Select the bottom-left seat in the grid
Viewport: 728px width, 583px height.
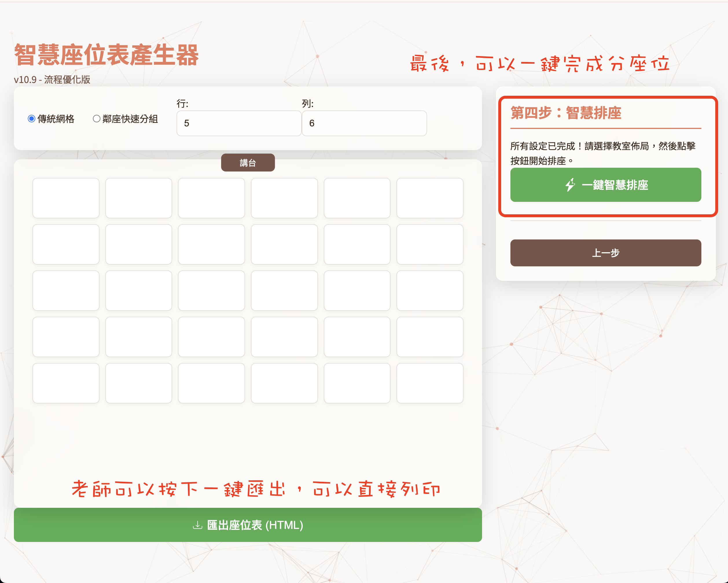[x=66, y=383]
